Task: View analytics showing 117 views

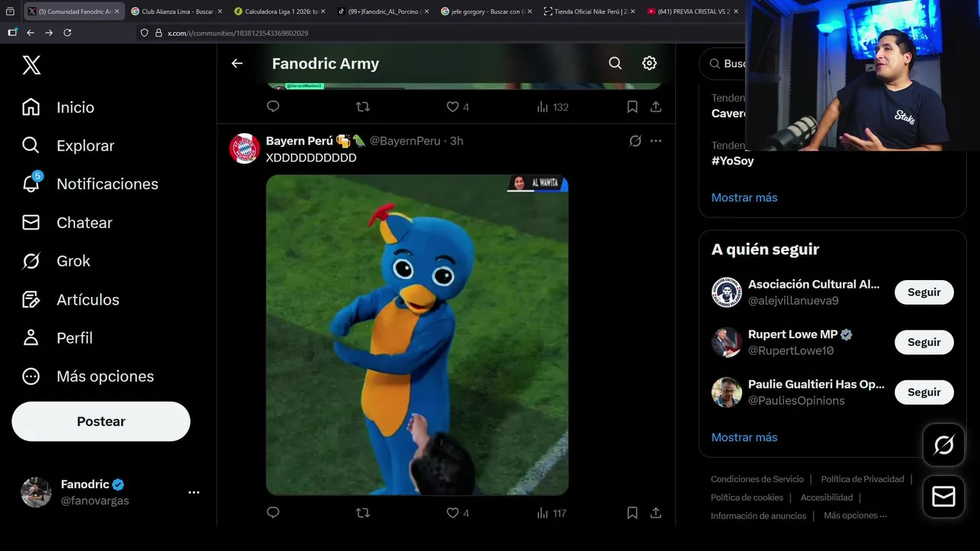Action: [551, 513]
